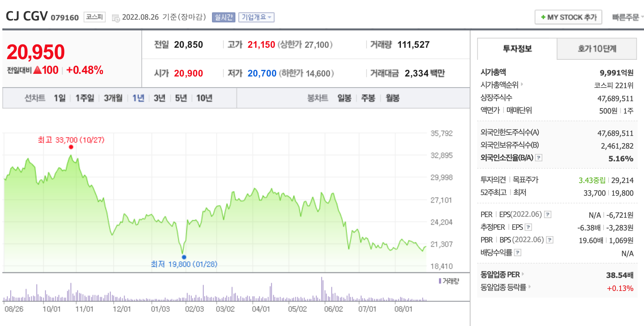Select the 5년 line chart period

(181, 98)
